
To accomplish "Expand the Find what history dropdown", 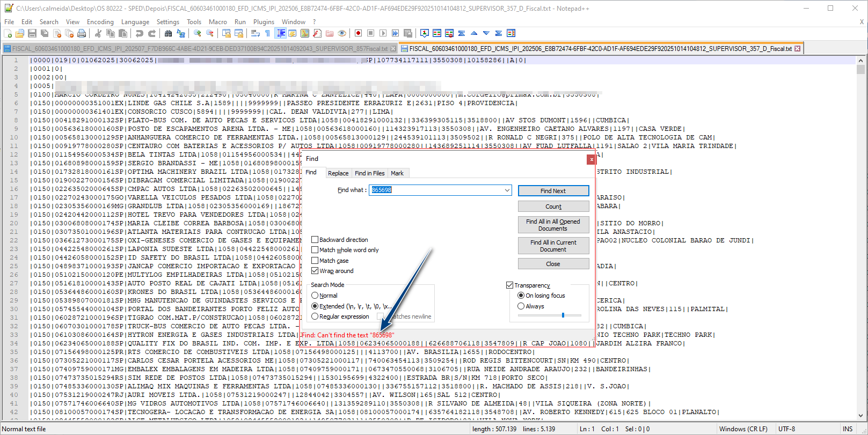I will click(x=507, y=190).
